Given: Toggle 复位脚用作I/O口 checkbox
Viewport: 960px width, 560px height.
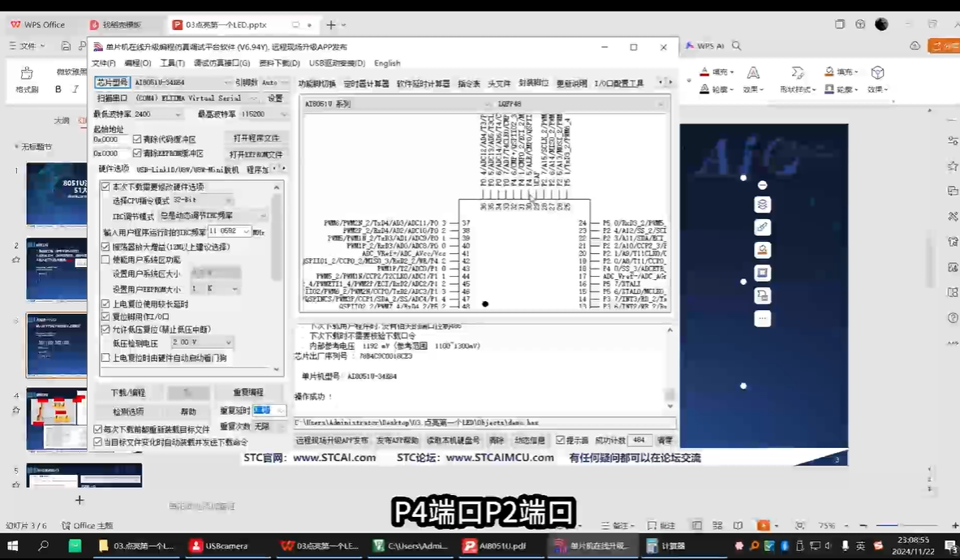Looking at the screenshot, I should (x=105, y=317).
